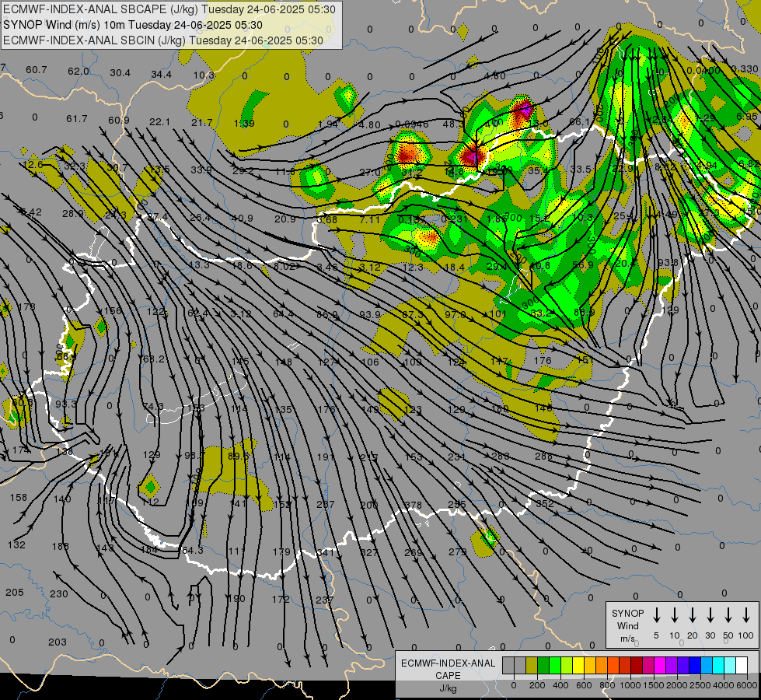Viewport: 761px width, 700px height.
Task: Pick the pale cyan swatch right of 4000
Action: (x=730, y=665)
